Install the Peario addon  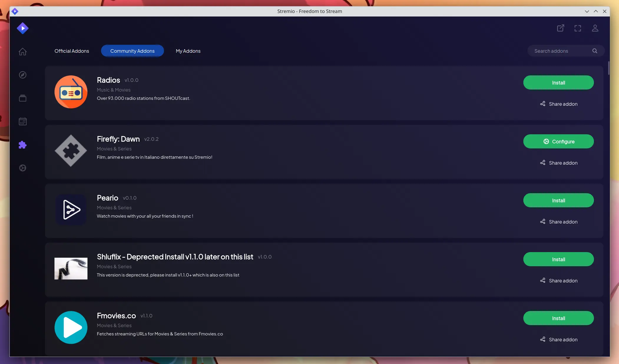(558, 200)
